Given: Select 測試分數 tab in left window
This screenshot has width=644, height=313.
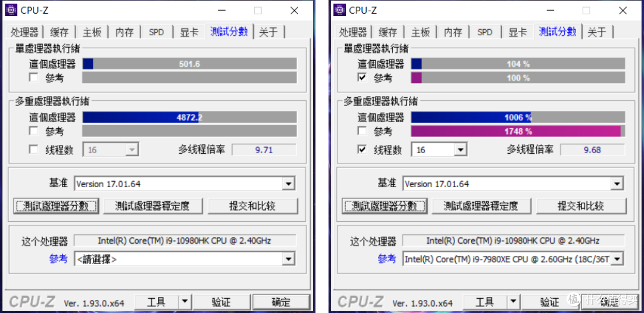Looking at the screenshot, I should pos(229,31).
